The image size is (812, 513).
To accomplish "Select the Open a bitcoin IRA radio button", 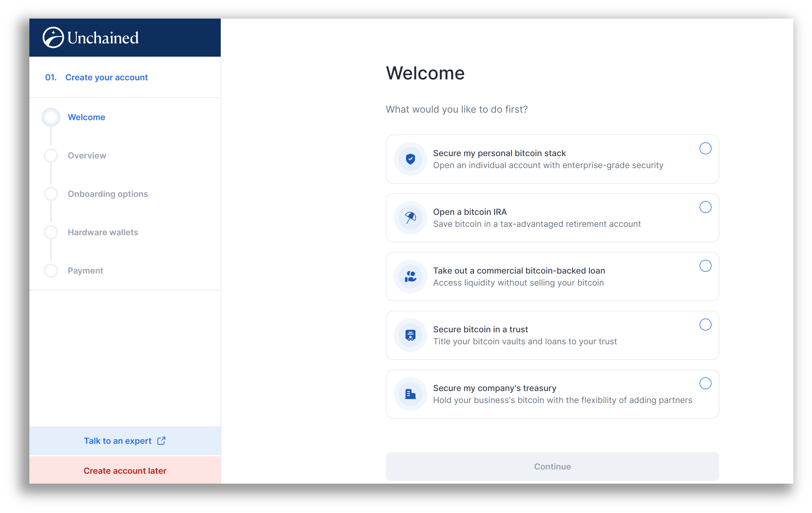I will pos(705,207).
